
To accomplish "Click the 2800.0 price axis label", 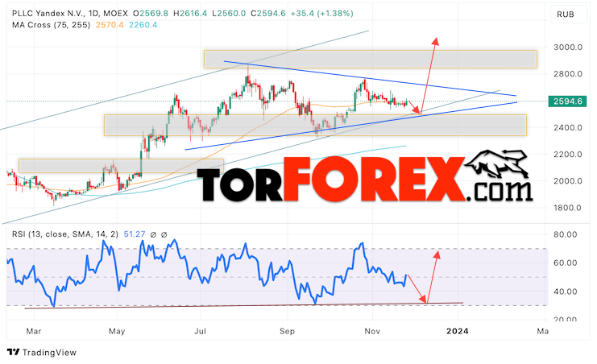I will click(x=568, y=74).
